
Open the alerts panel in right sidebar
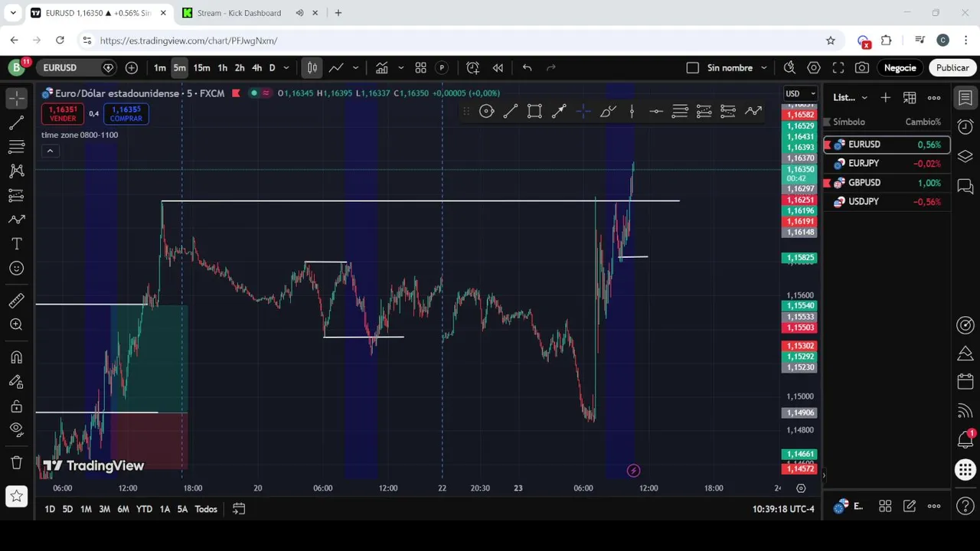(x=965, y=127)
